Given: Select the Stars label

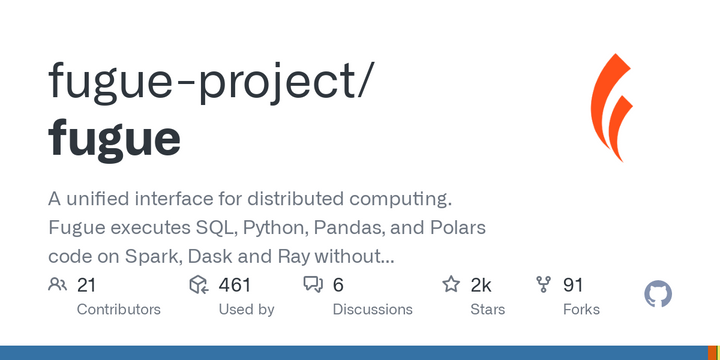Looking at the screenshot, I should (x=488, y=309).
